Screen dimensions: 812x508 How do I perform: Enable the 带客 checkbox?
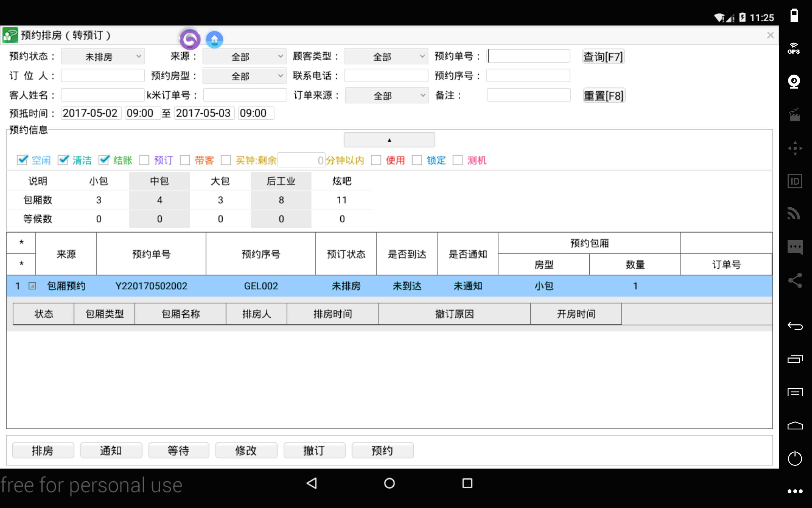click(x=185, y=160)
